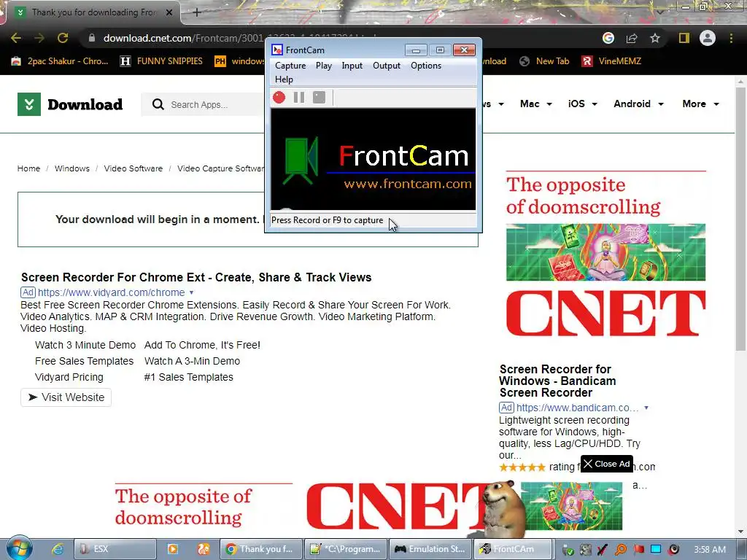Switch to the Emulation St... taskbar window

point(430,549)
